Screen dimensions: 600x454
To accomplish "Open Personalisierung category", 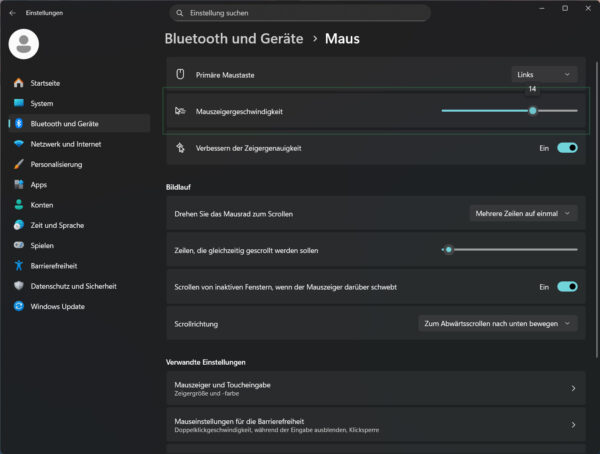I will [79, 164].
